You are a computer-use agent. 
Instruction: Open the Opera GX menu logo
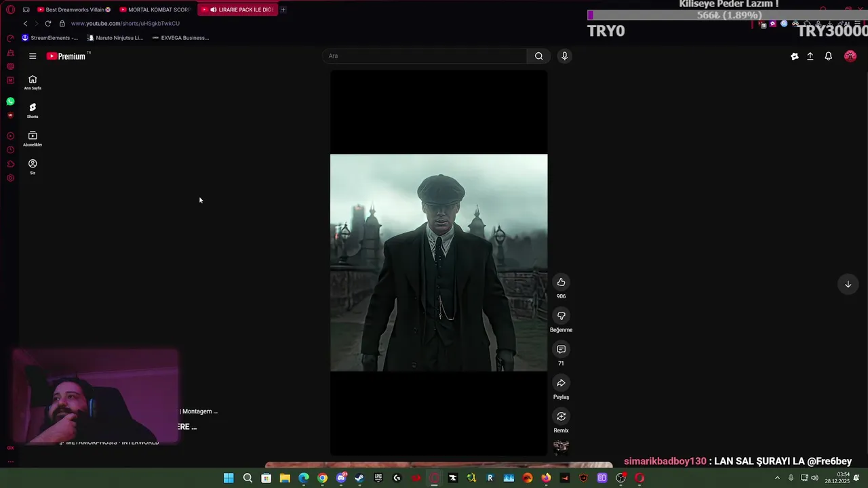click(10, 9)
